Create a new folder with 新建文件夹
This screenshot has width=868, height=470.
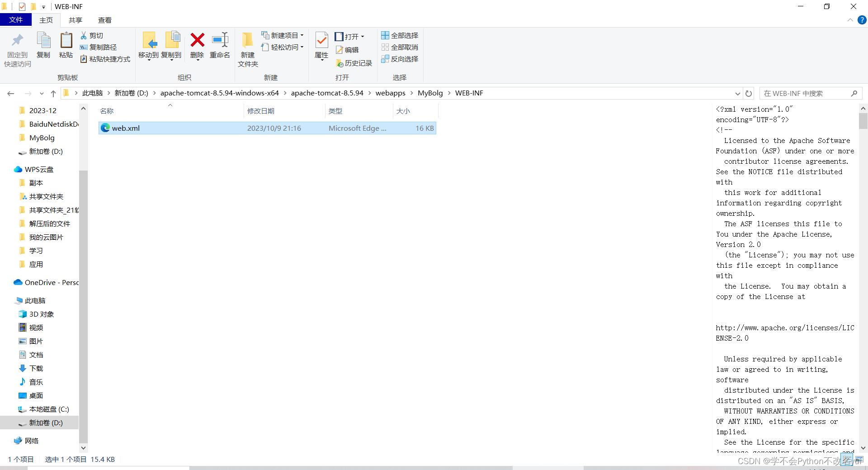click(x=247, y=47)
